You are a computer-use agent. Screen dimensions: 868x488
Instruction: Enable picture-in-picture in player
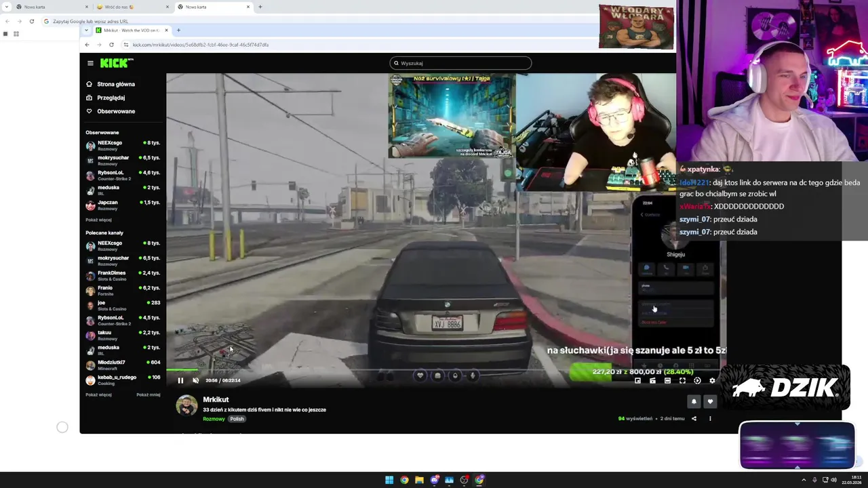[637, 381]
